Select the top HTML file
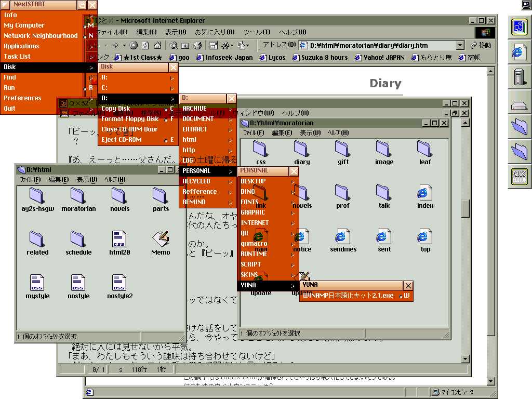The image size is (532, 399). tap(425, 241)
